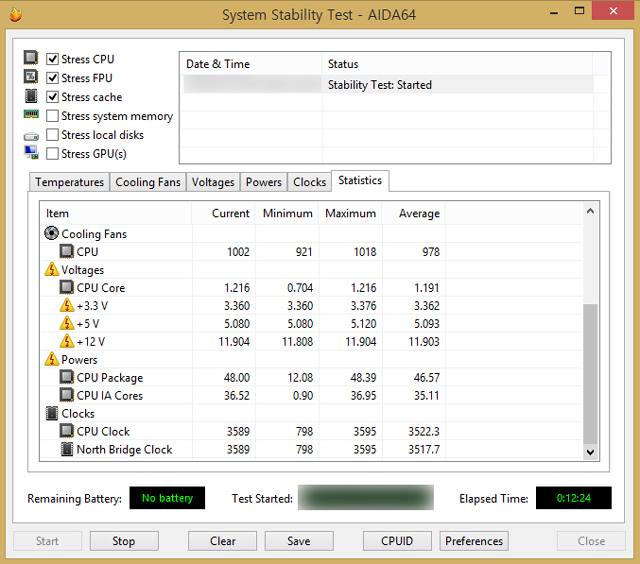640x564 pixels.
Task: Click the No battery indicator
Action: 167,498
